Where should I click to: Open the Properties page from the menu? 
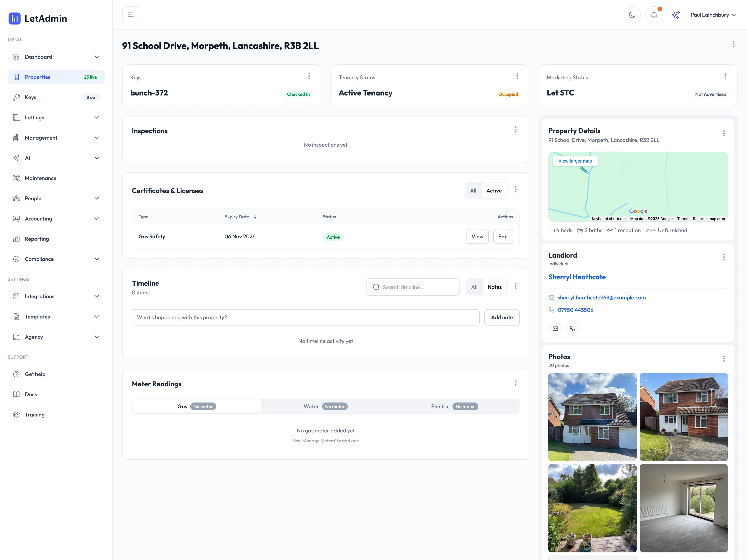click(38, 77)
